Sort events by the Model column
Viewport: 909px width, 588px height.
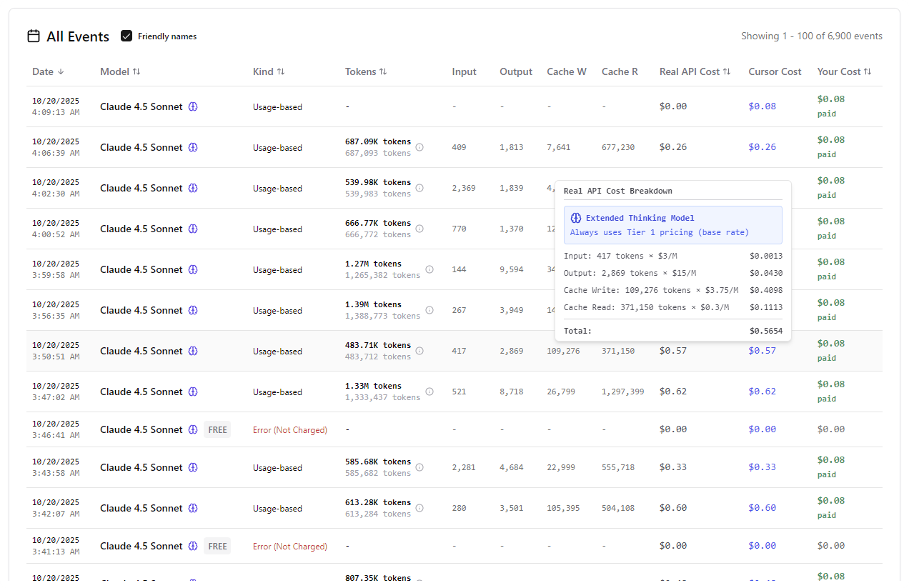[120, 71]
